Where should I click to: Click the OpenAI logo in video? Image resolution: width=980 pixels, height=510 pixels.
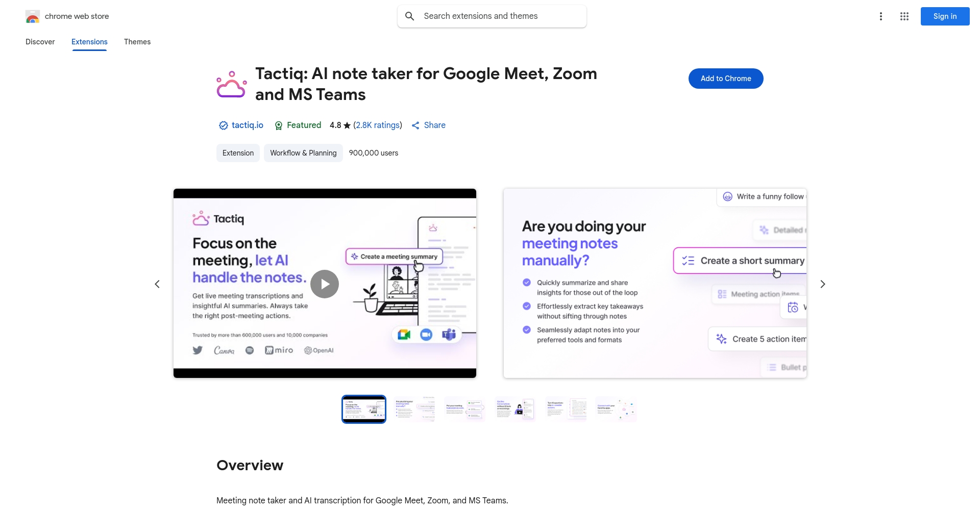318,350
